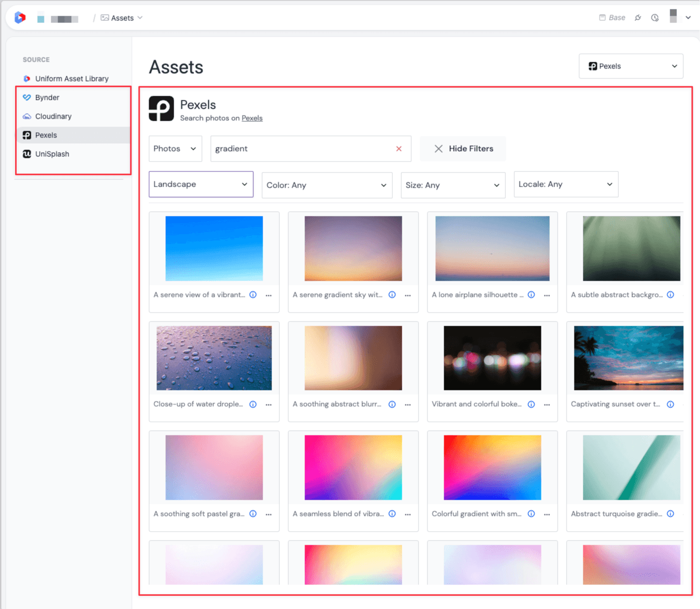
Task: Open more options for 'A soothing abstract blurr'
Action: [x=408, y=405]
